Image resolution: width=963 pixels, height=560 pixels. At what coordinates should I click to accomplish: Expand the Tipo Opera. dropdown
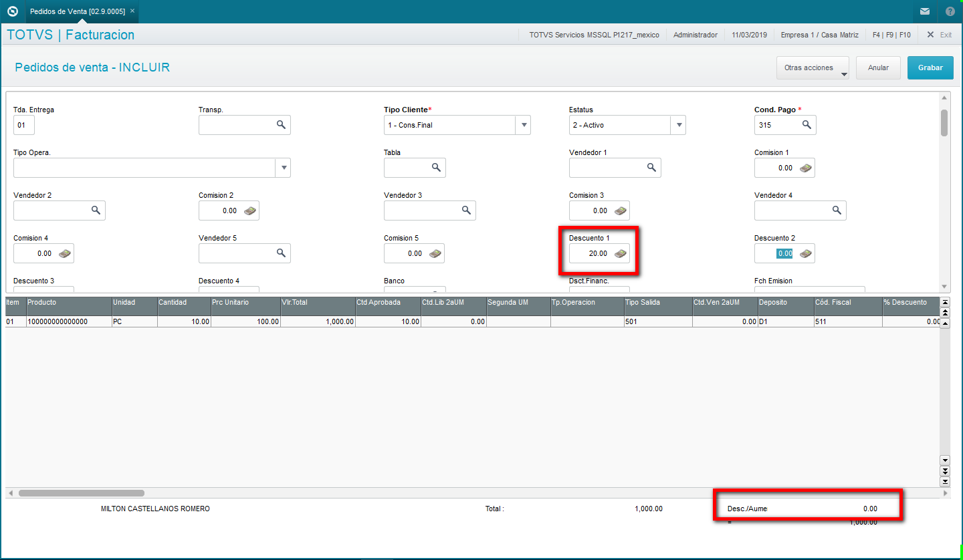[x=283, y=168]
